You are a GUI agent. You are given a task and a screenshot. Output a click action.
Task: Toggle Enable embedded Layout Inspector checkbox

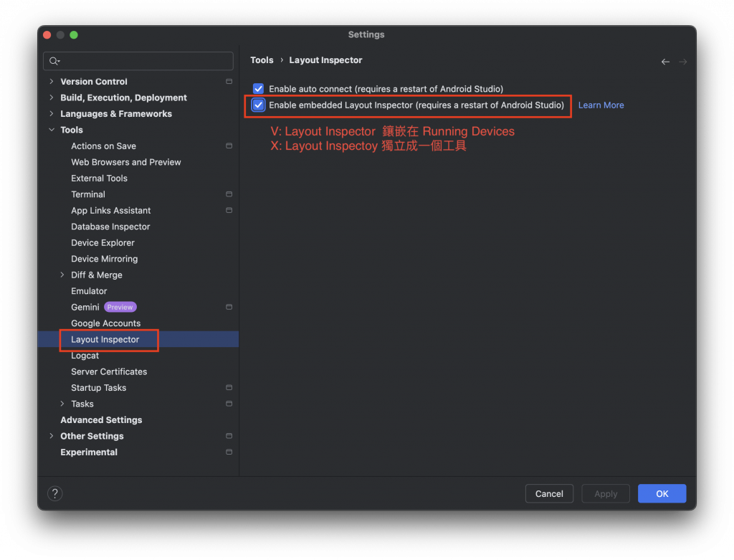click(x=258, y=105)
